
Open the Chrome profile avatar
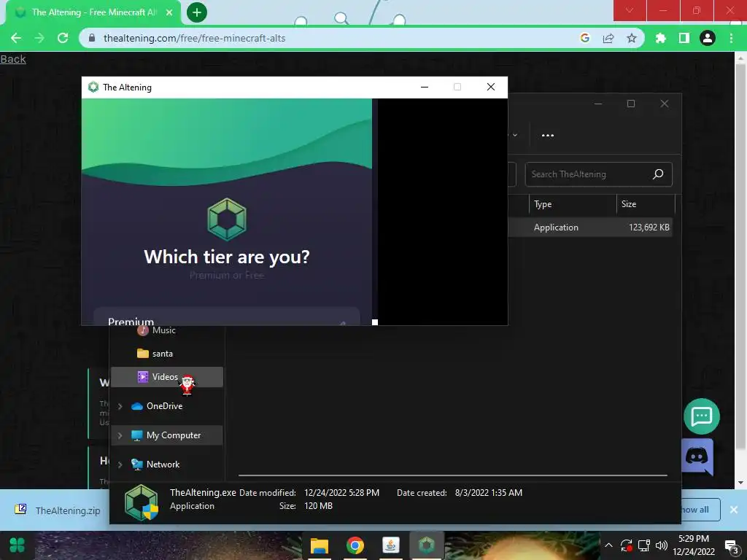(708, 38)
